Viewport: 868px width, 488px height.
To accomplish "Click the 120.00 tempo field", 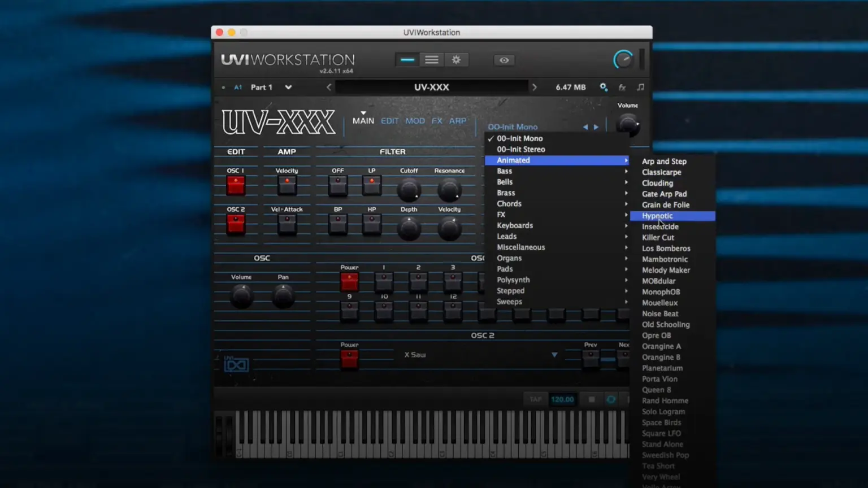I will 562,399.
